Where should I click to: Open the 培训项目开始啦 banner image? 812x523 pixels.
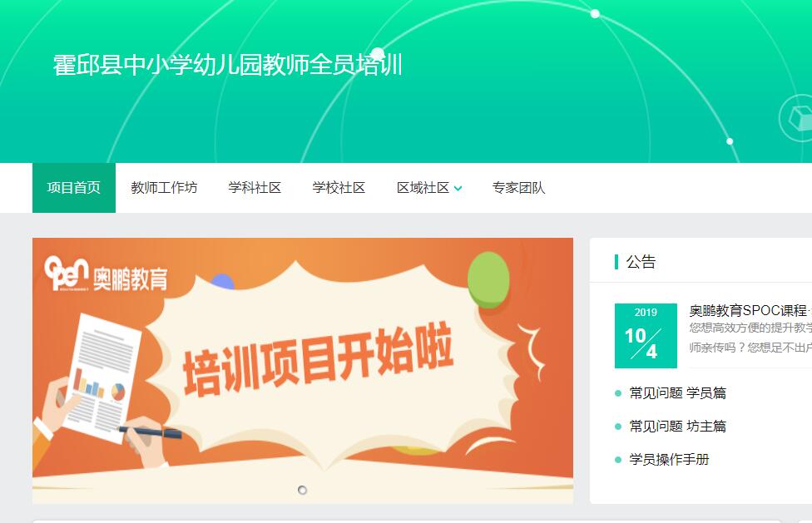click(x=303, y=370)
